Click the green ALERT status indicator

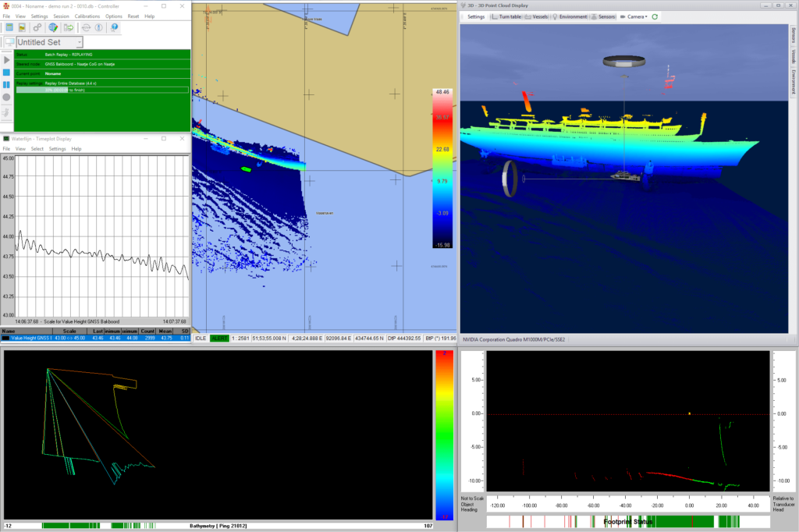(x=221, y=338)
